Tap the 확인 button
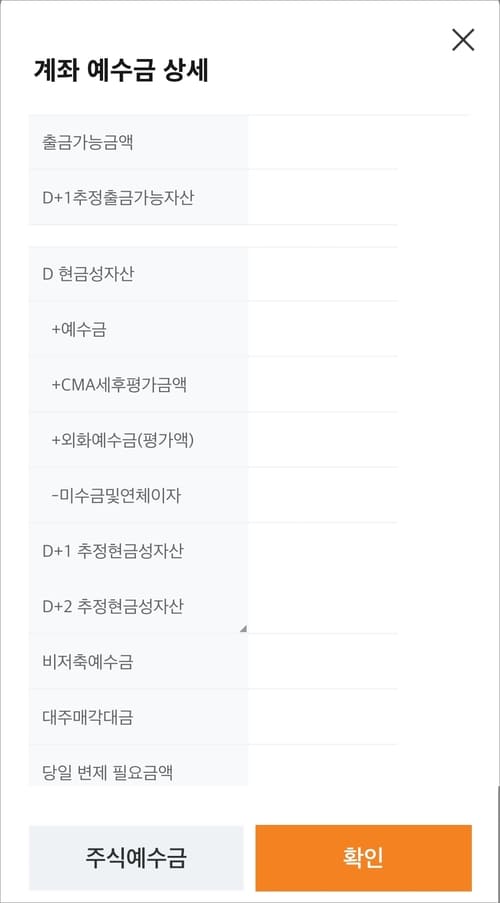 coord(363,858)
